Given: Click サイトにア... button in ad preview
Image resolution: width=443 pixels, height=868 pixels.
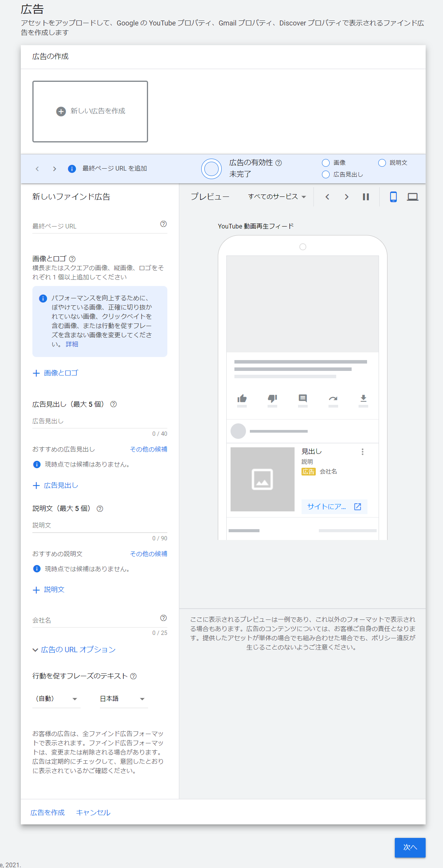Looking at the screenshot, I should click(334, 507).
